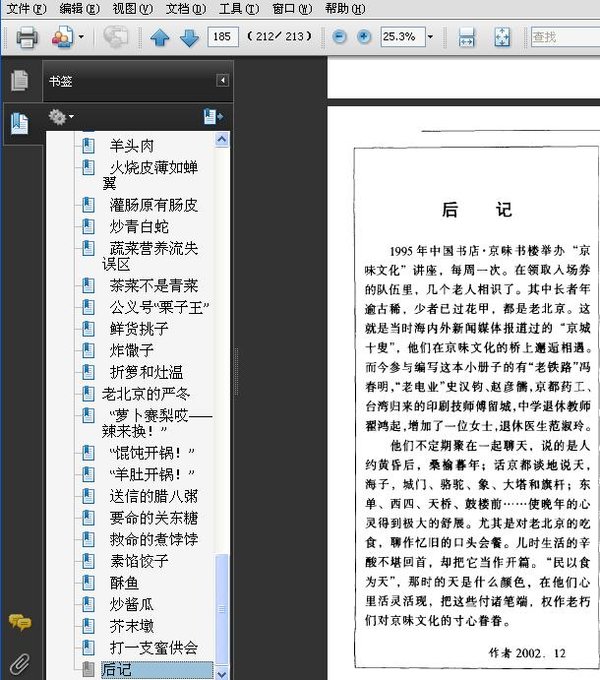Open the 编辑(E) menu

pos(79,8)
